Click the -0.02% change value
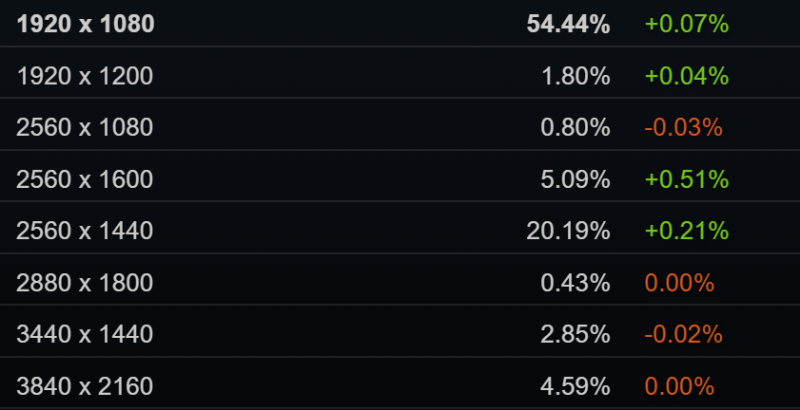The height and width of the screenshot is (410, 800). 684,335
